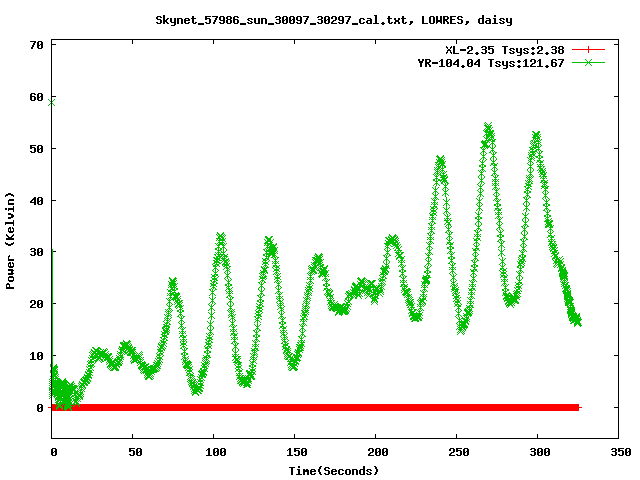This screenshot has width=640, height=480.
Task: Click the y-axis tick label 50
Action: point(36,149)
